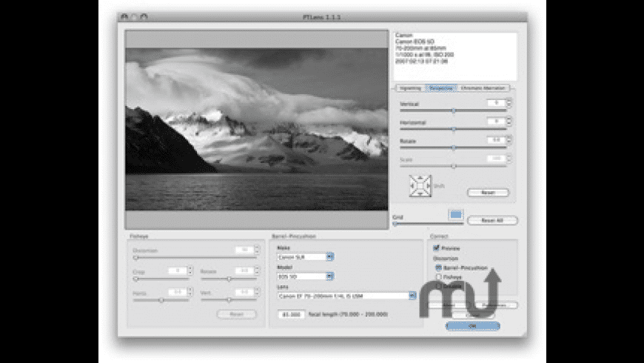Click the perspective Rotate slider

pyautogui.click(x=454, y=147)
